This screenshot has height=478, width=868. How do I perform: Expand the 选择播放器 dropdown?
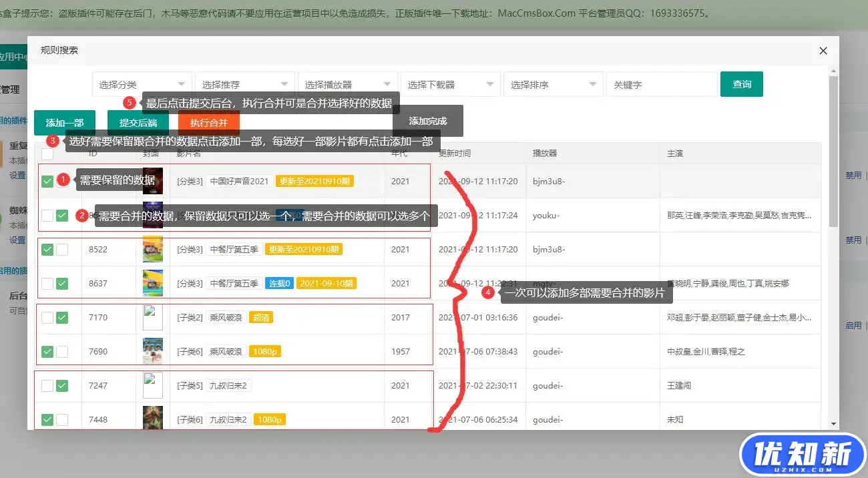347,84
